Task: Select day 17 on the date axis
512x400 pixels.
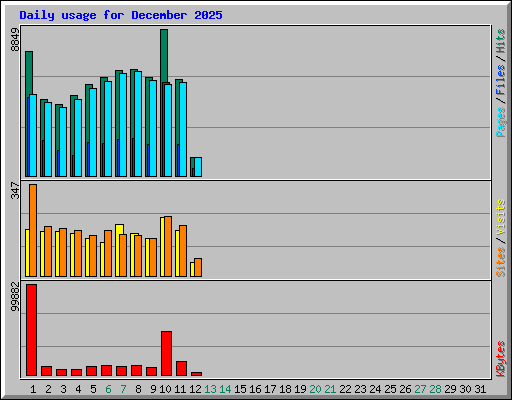Action: tap(270, 389)
